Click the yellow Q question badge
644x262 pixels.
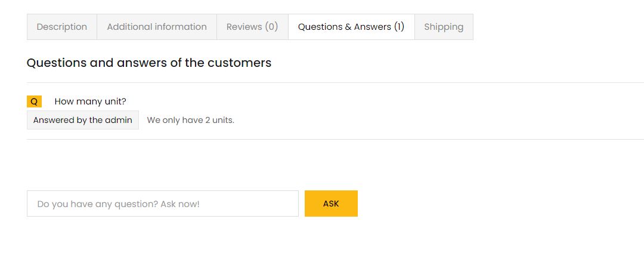[34, 101]
